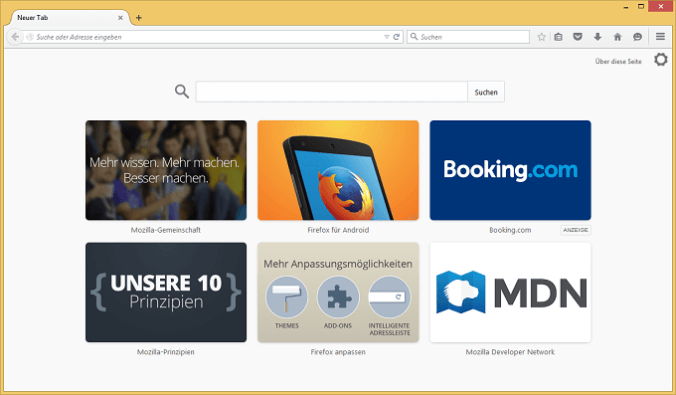Focus the address bar field

(209, 37)
